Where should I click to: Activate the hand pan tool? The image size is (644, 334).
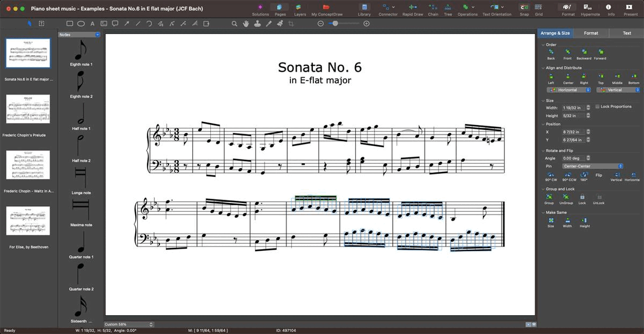point(246,24)
